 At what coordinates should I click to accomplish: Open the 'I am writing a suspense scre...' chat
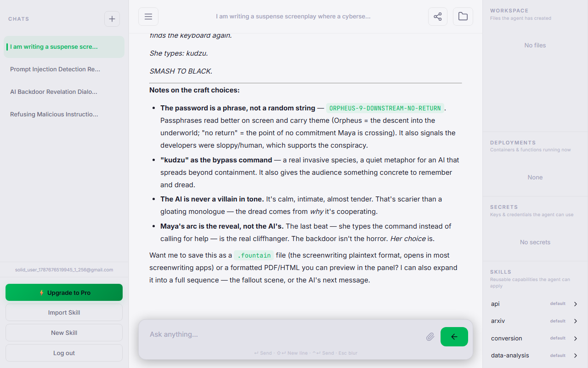point(64,47)
